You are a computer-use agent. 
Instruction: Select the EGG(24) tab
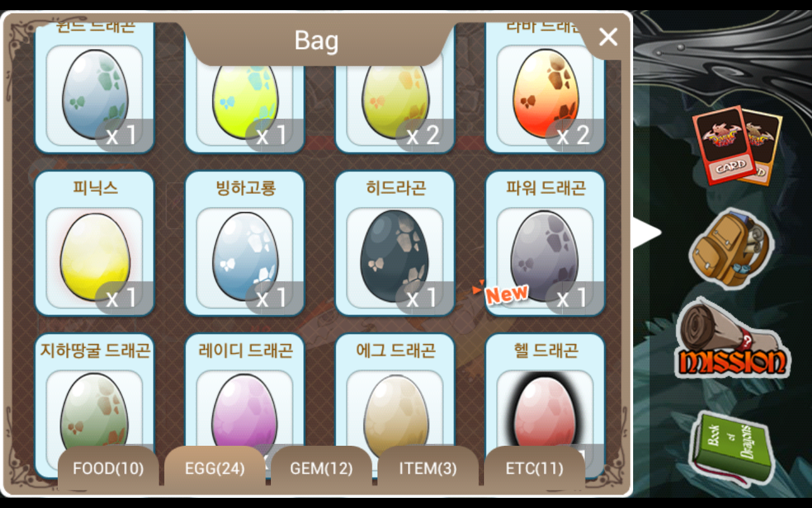215,469
